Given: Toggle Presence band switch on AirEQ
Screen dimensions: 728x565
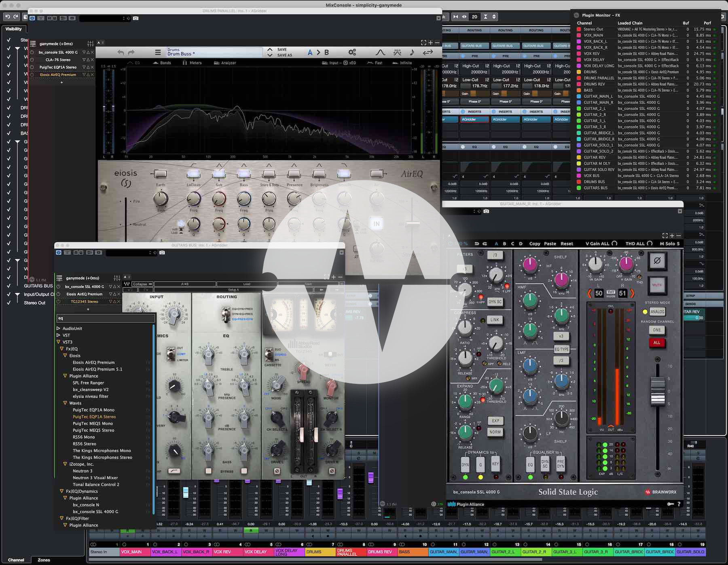Looking at the screenshot, I should (x=294, y=174).
